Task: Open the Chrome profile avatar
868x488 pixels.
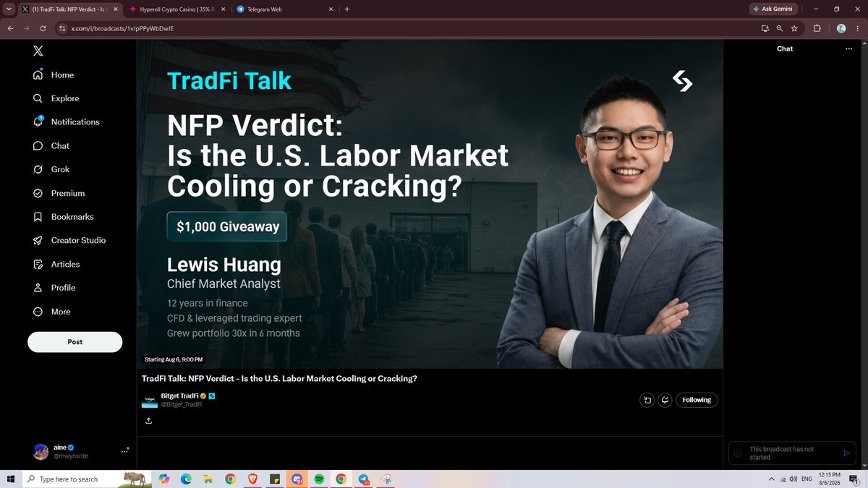Action: [841, 28]
